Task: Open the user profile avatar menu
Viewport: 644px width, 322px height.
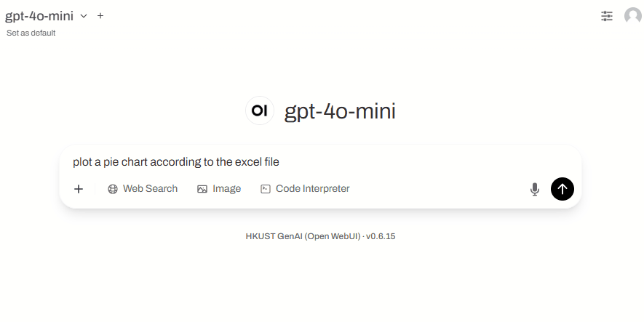Action: point(633,16)
